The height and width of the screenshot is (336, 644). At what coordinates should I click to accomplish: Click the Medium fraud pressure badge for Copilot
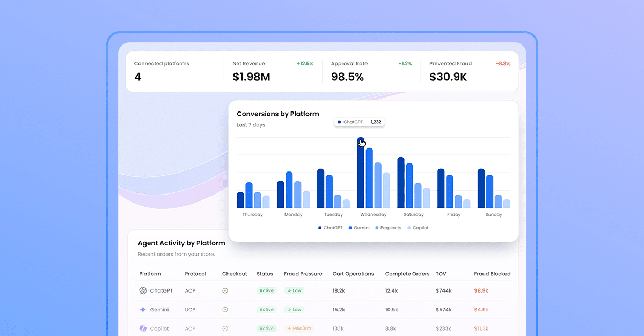click(x=299, y=328)
